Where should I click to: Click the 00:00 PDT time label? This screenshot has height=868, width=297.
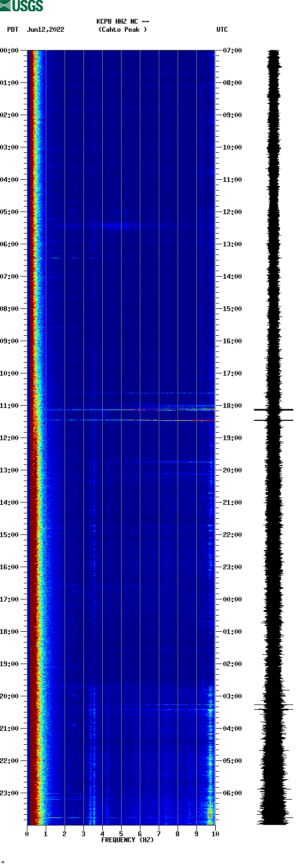click(x=10, y=51)
